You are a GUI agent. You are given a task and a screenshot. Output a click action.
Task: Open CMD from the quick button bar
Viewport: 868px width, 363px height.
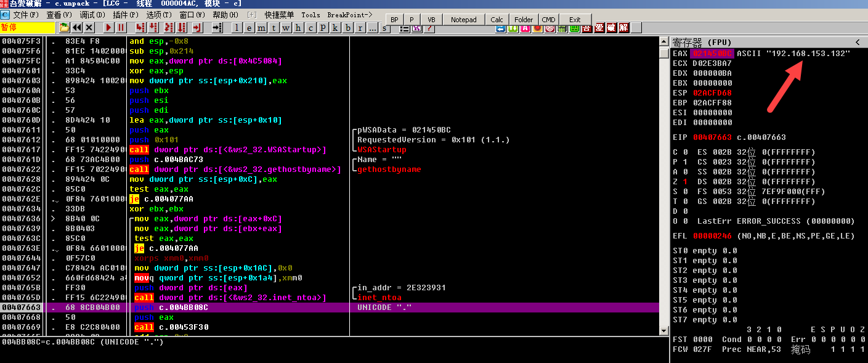click(x=549, y=20)
